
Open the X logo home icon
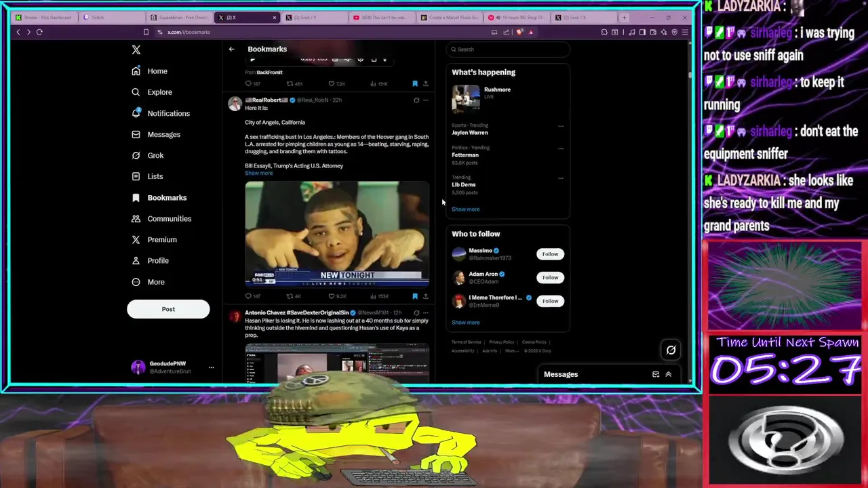(136, 49)
